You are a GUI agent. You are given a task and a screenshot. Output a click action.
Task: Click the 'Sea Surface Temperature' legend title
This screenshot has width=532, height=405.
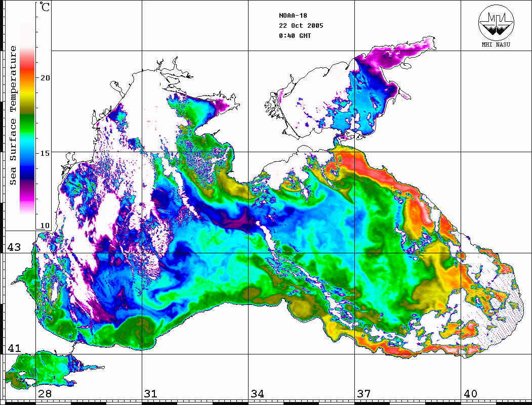13,115
